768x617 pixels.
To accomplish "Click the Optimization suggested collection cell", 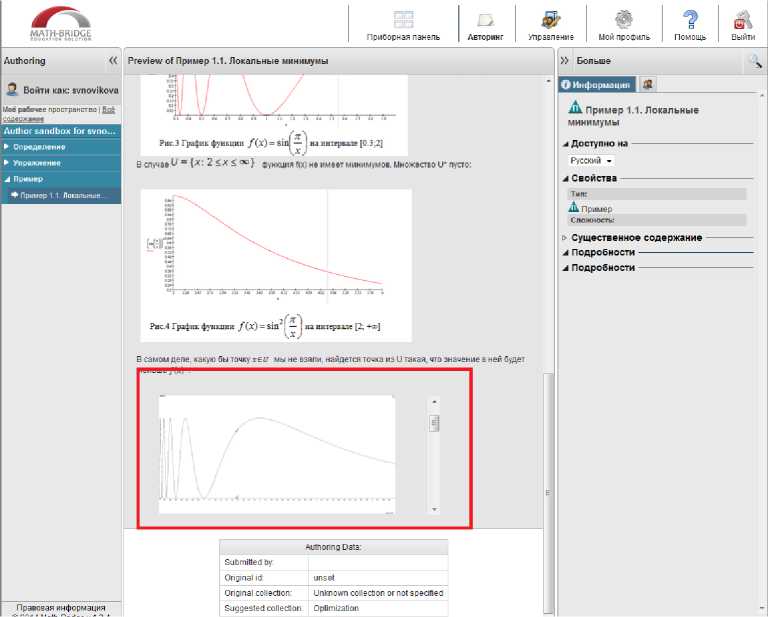I will [378, 608].
